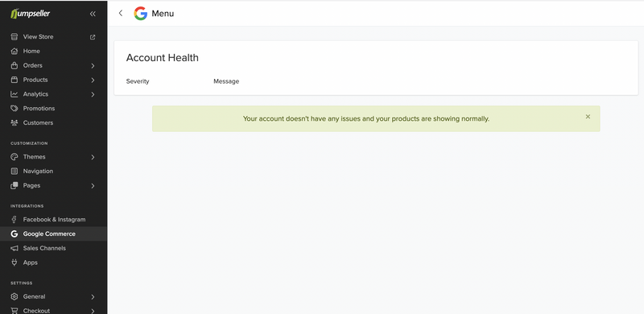
Task: Click the CUSTOMIZATION section label
Action: click(29, 143)
